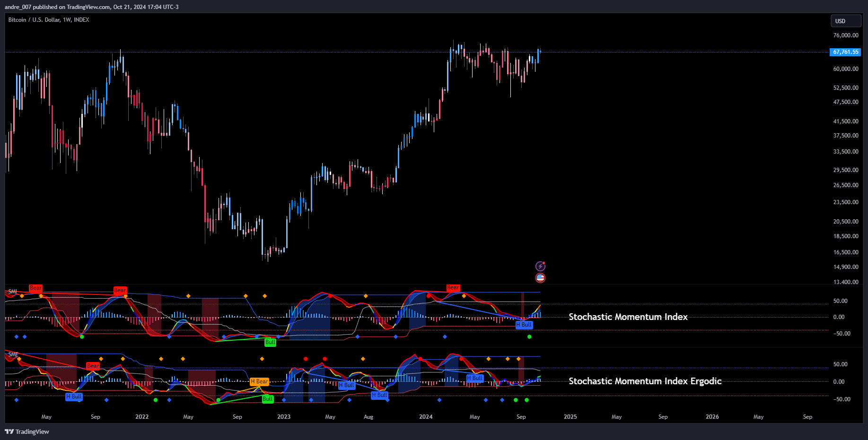
Task: Click the current price label 67,761.55
Action: (x=845, y=52)
